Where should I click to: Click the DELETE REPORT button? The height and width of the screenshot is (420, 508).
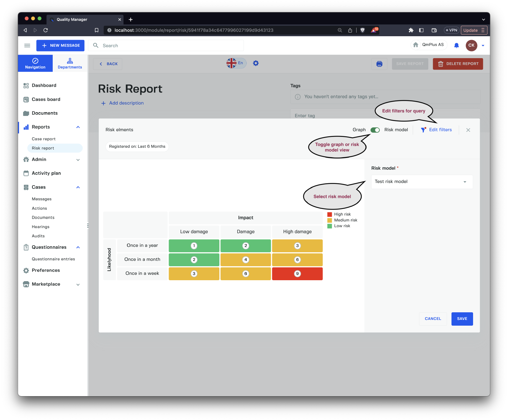pos(458,64)
